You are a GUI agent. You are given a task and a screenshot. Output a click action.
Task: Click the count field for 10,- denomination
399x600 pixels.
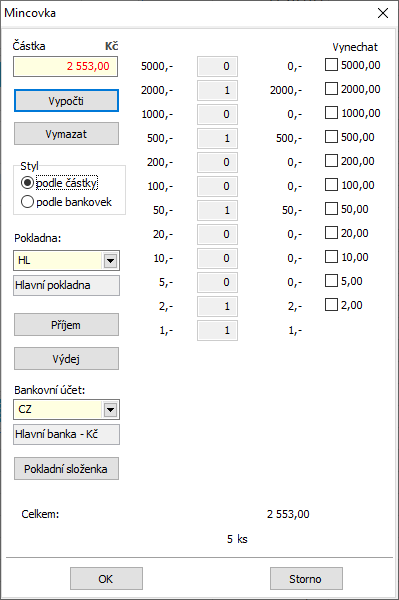217,258
